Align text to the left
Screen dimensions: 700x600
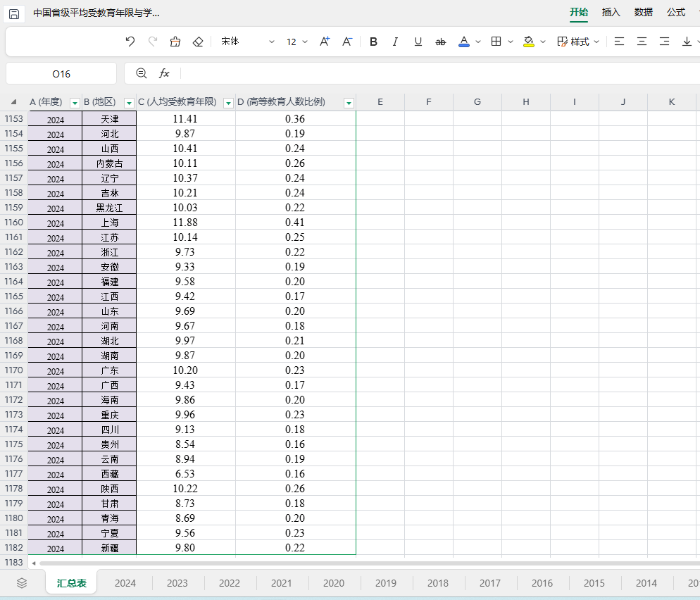619,42
